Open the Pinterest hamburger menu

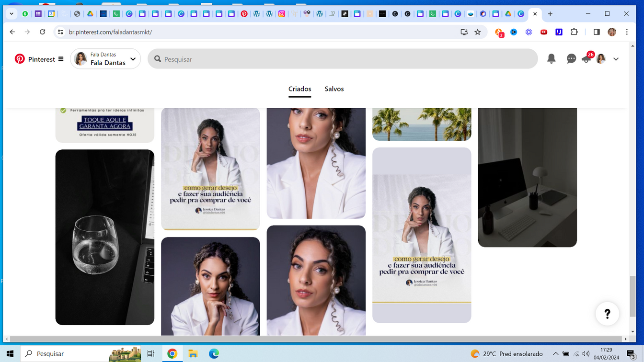pos(61,59)
